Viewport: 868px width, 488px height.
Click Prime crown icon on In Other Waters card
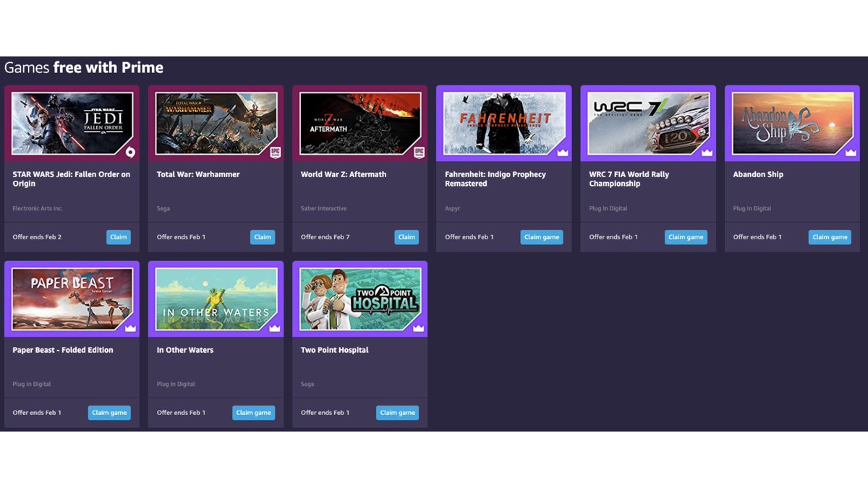click(275, 328)
